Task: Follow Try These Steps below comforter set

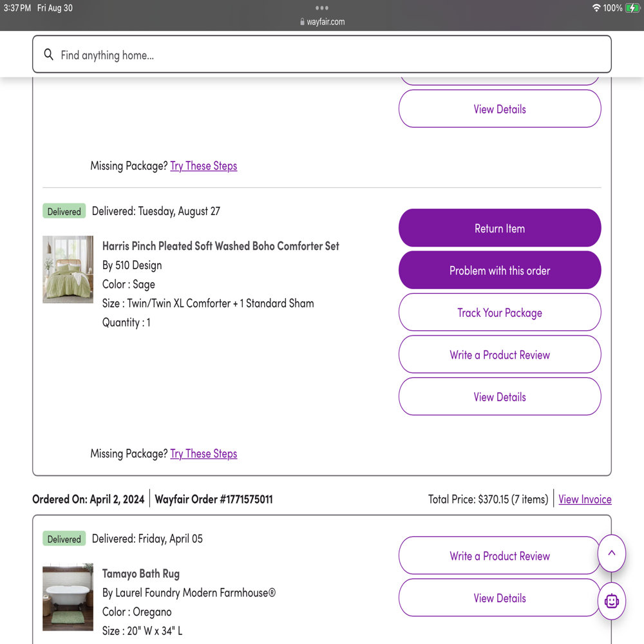Action: (204, 453)
